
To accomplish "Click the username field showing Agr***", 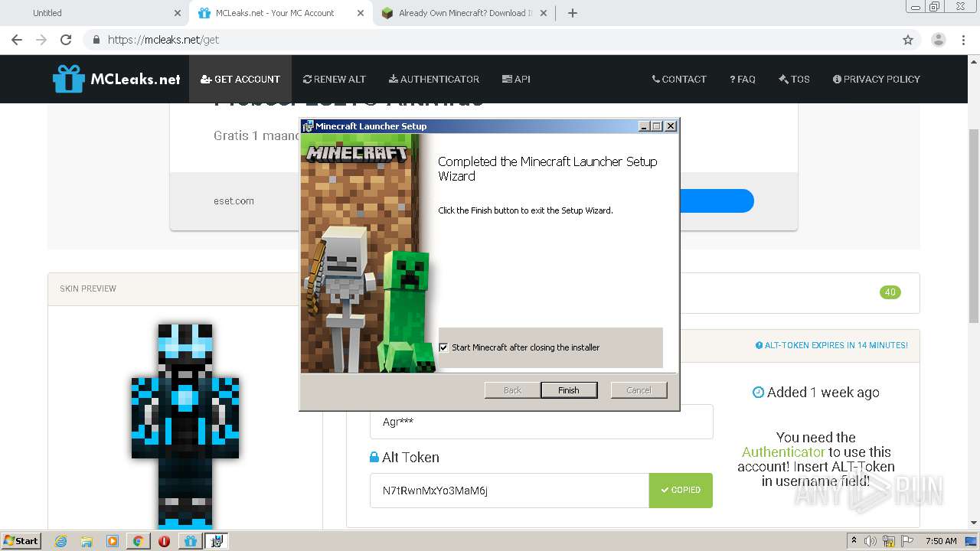I will tap(541, 422).
